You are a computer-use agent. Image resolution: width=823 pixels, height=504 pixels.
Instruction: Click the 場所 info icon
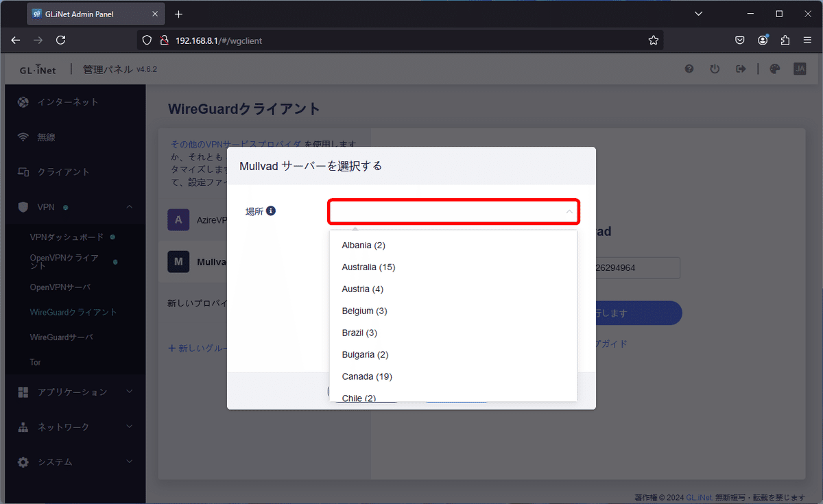[x=271, y=211]
